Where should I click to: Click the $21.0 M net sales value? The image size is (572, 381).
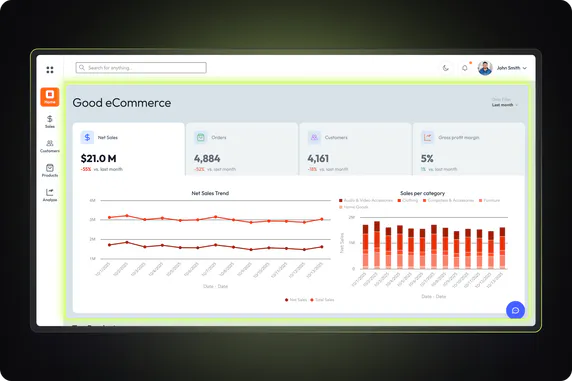tap(98, 159)
